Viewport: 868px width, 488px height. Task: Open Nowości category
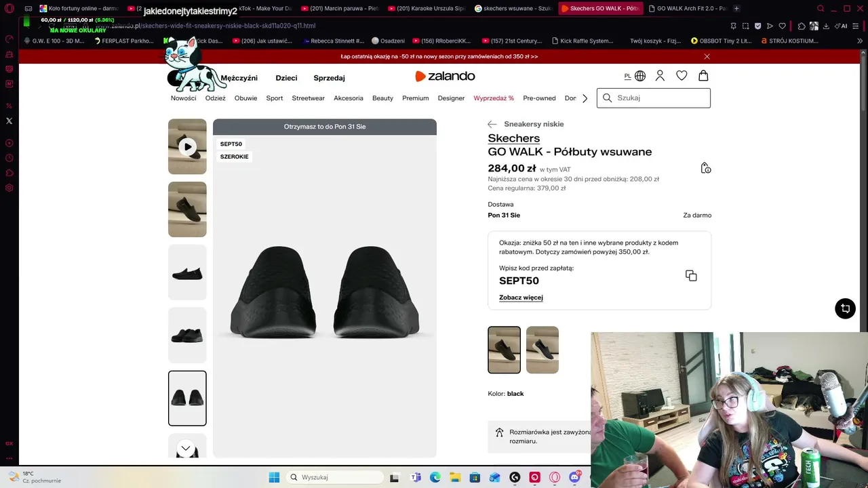(x=183, y=98)
